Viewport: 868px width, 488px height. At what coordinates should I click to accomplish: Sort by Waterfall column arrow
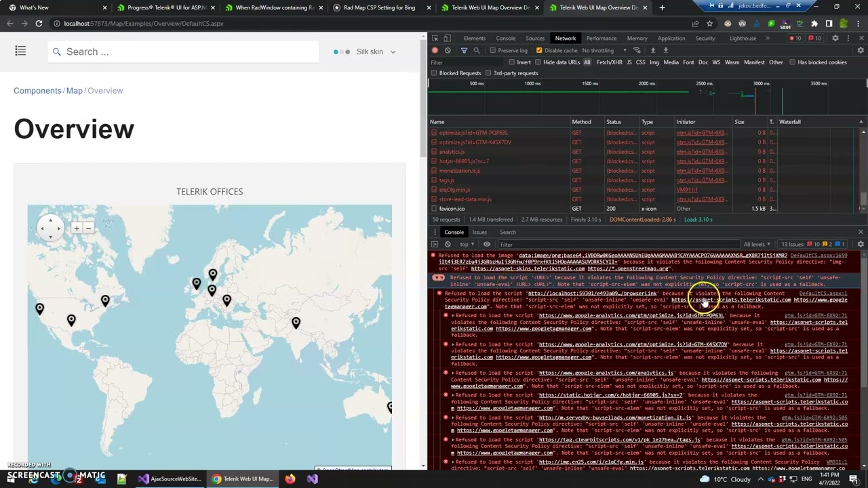(861, 122)
